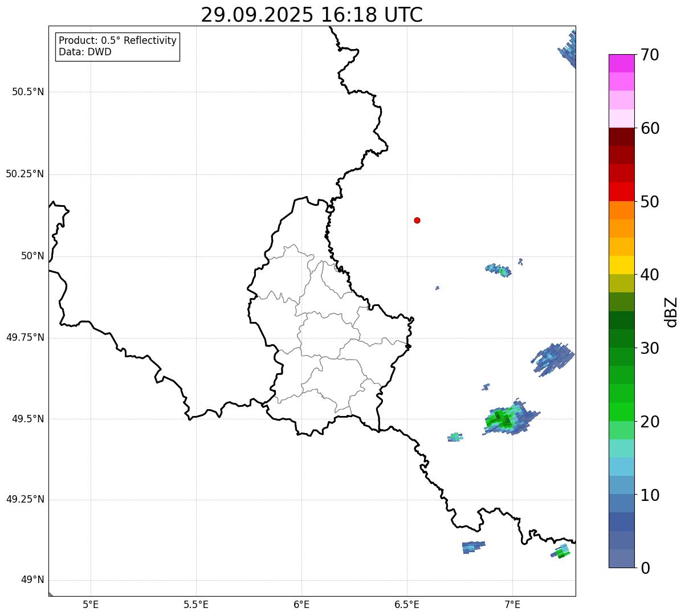The image size is (685, 616).
Task: Click the 6°E longitude label
Action: point(301,604)
